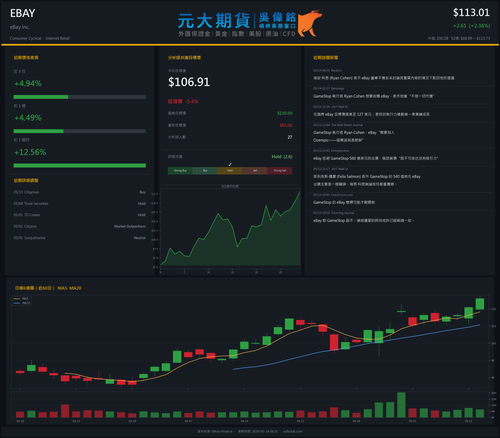
Task: Click the red -5.4% versus-price label
Action: [183, 101]
